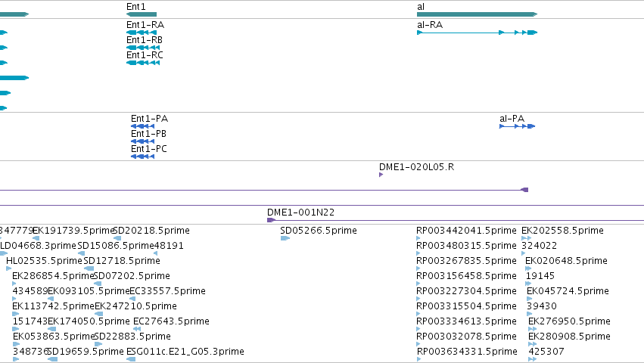Click the EK247210.5prime label
Screen dimensions: 644x363
(136, 306)
